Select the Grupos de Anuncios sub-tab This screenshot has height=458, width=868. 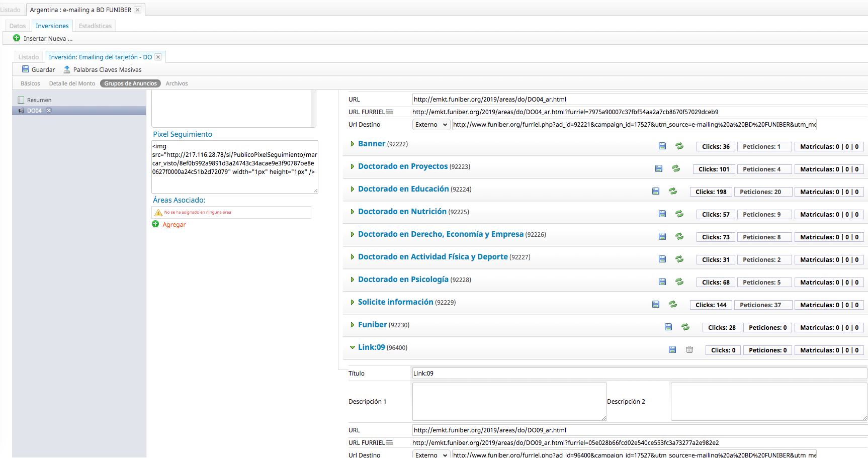coord(130,83)
